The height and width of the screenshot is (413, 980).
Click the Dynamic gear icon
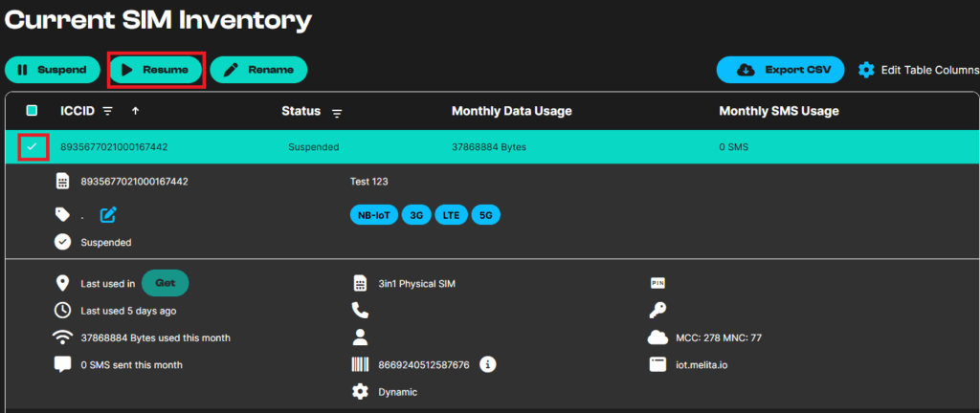pos(360,392)
